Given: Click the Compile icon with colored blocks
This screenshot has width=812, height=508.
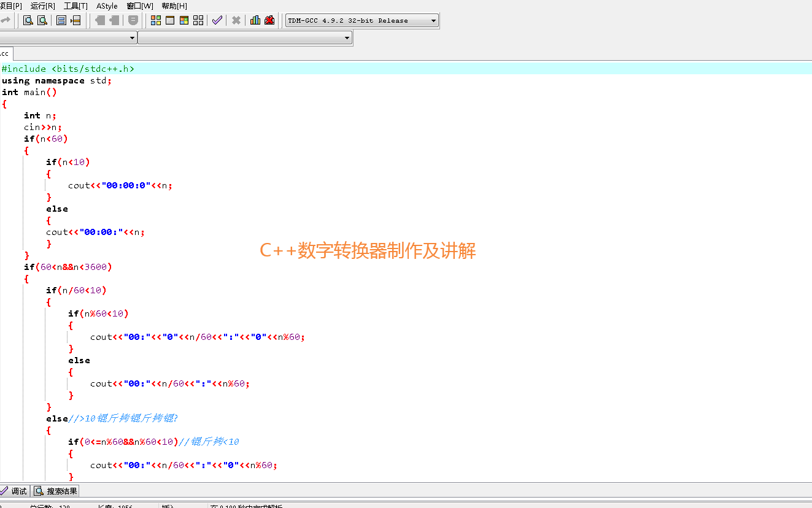Looking at the screenshot, I should point(155,20).
